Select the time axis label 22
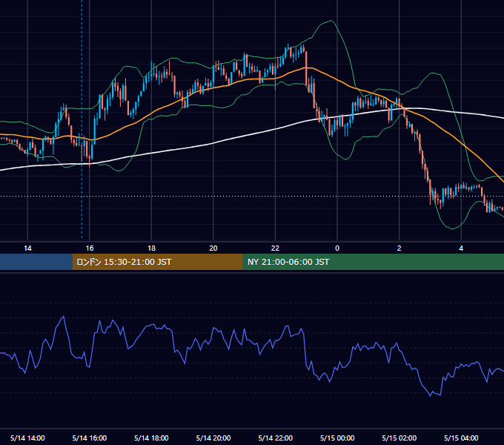This screenshot has height=445, width=504. 275,248
